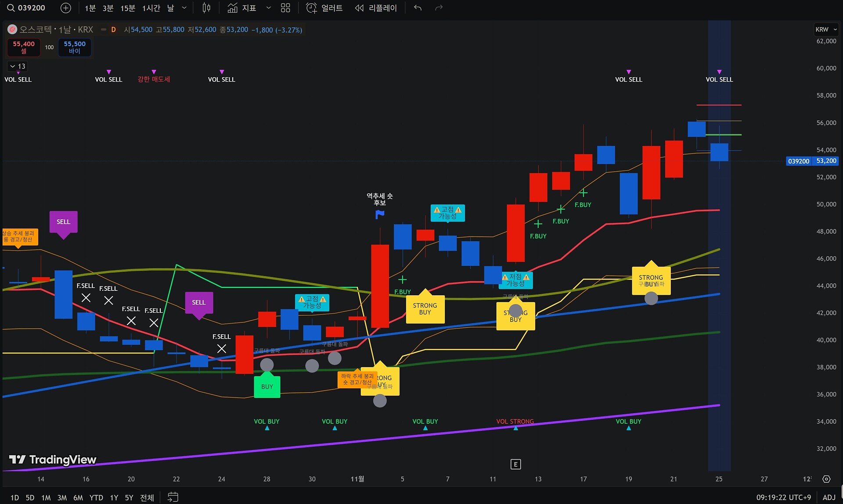Image resolution: width=843 pixels, height=504 pixels.
Task: Click the 55,500 buy button
Action: point(75,47)
